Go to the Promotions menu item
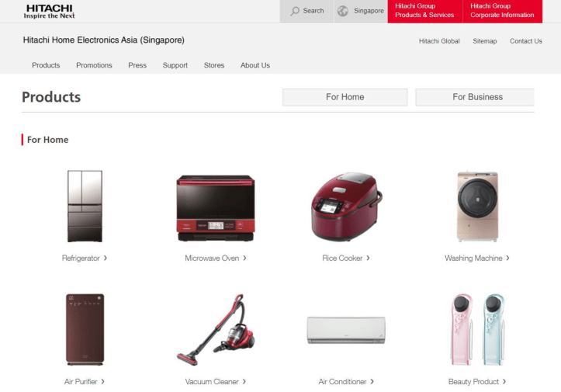 [94, 65]
